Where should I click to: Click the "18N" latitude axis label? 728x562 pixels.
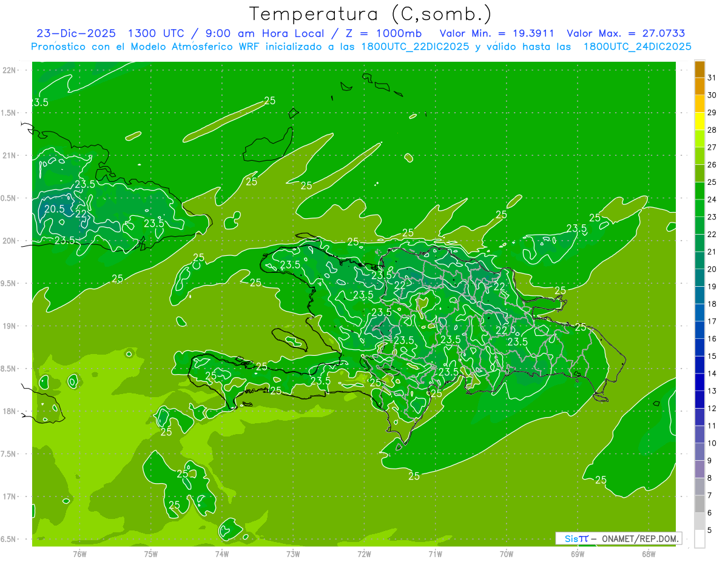[x=9, y=411]
